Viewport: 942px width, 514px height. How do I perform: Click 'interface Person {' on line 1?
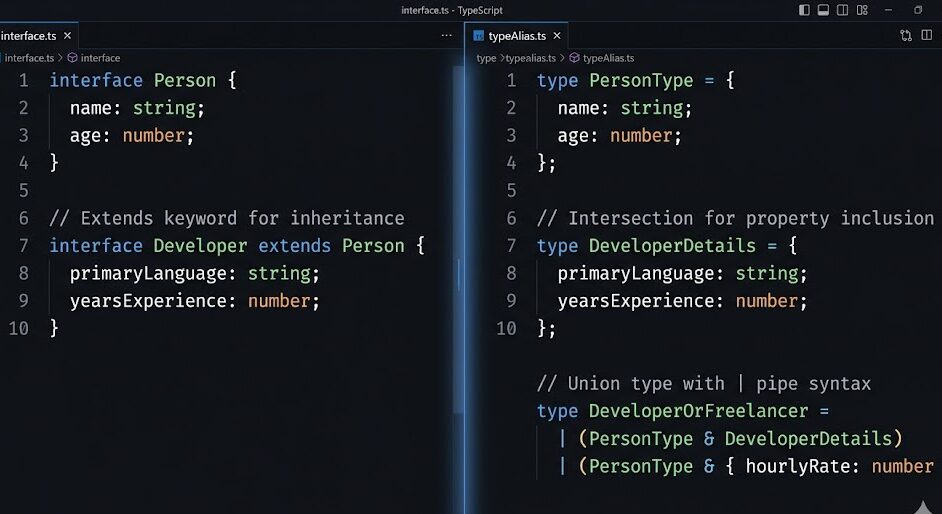pyautogui.click(x=143, y=80)
